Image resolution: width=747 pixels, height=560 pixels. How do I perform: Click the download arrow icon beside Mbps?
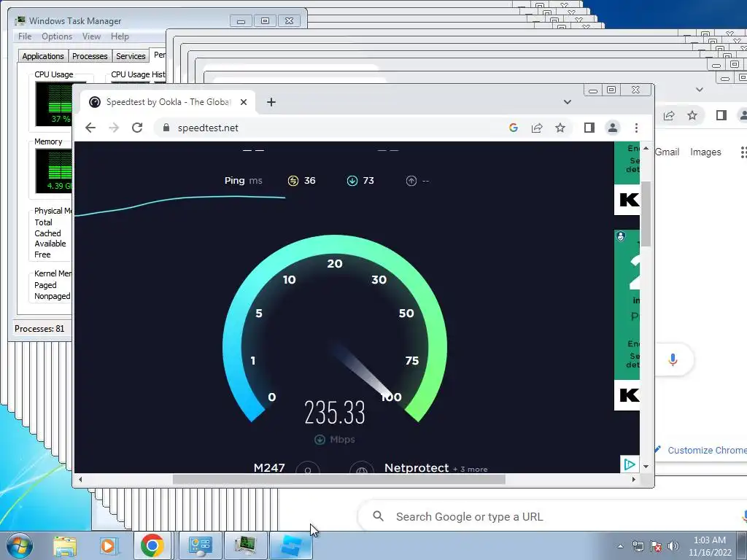pos(320,439)
